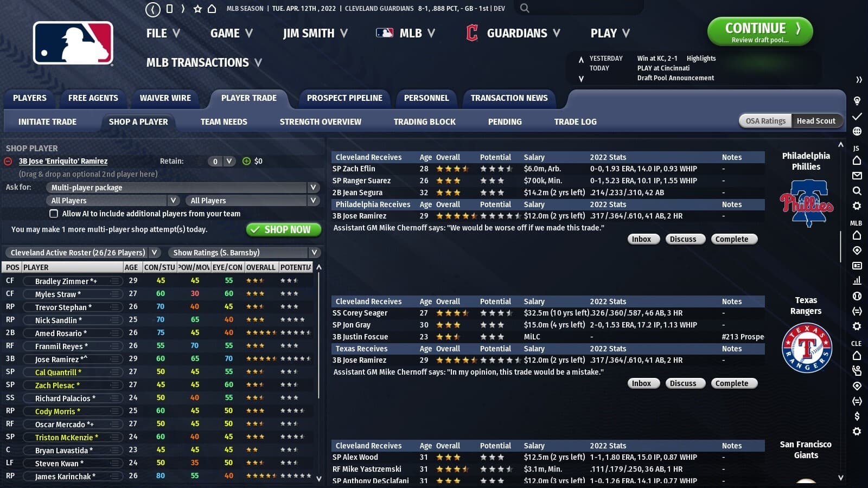Switch ratings view to Head Scout
The width and height of the screenshot is (868, 488).
pos(817,121)
